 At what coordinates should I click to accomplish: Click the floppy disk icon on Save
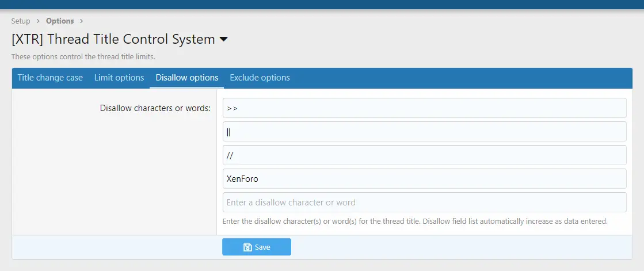tap(247, 247)
